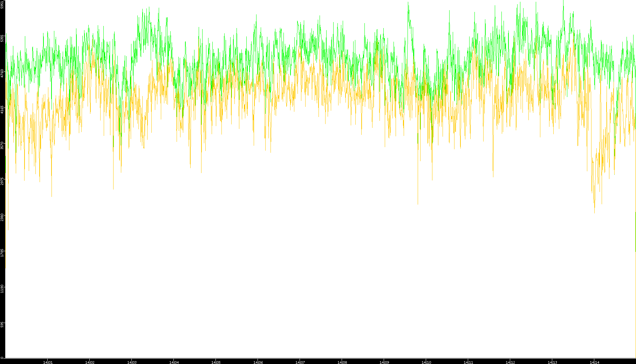Click the 0 origin value axis label
This screenshot has width=636, height=364.
pyautogui.click(x=2, y=358)
